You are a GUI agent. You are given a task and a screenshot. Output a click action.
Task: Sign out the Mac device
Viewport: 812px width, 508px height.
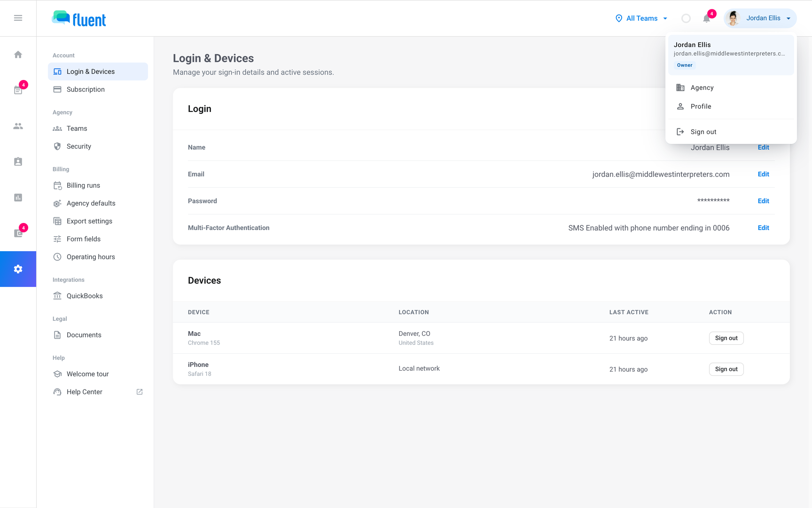726,338
